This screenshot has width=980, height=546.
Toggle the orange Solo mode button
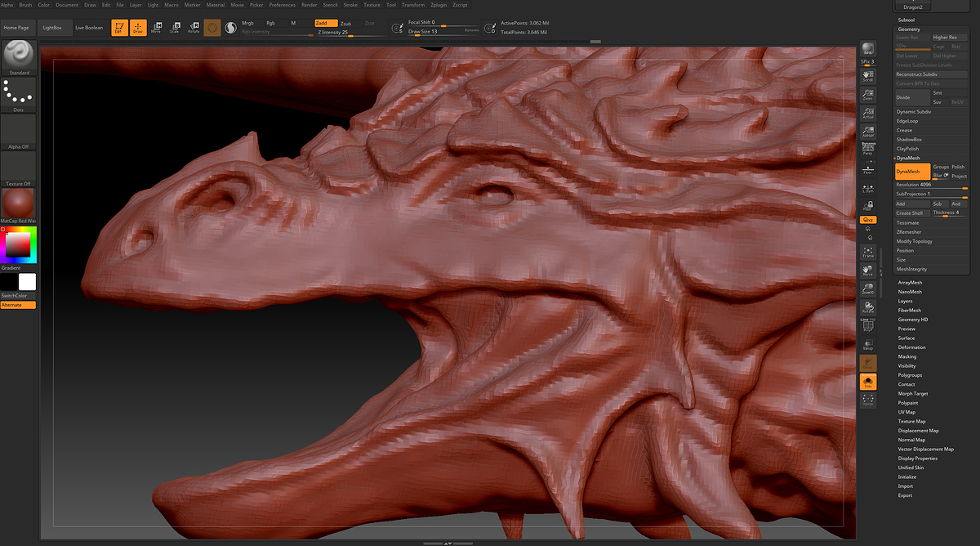click(x=868, y=382)
